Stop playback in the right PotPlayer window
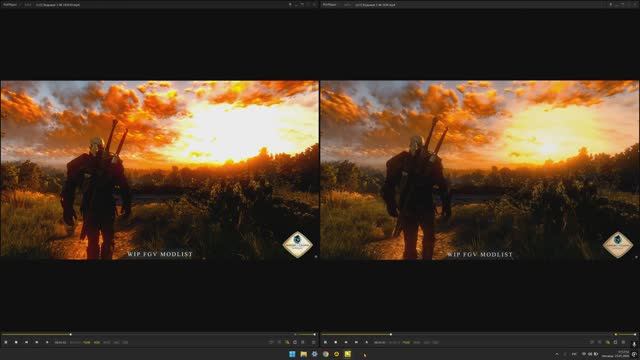The width and height of the screenshot is (640, 360). (x=336, y=342)
